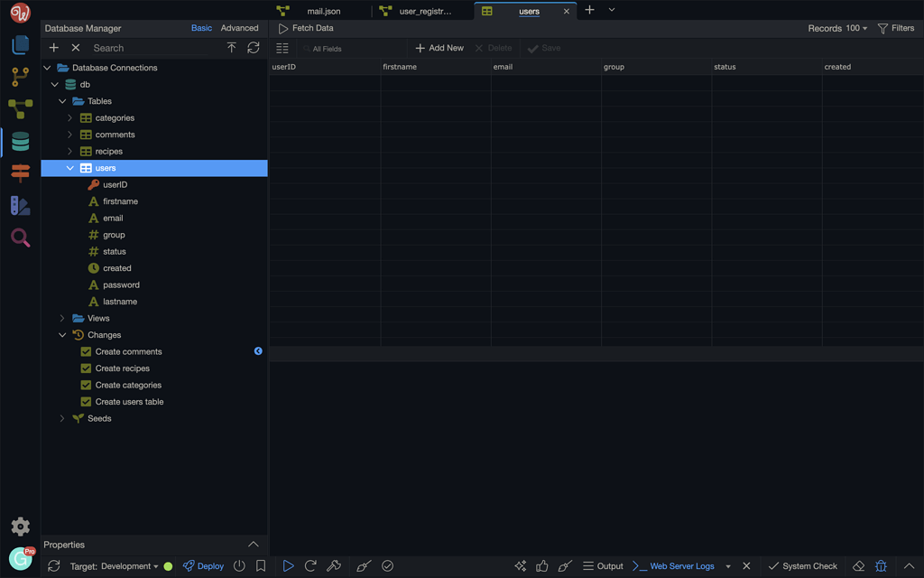Open the Records count dropdown
The height and width of the screenshot is (578, 924).
(837, 28)
